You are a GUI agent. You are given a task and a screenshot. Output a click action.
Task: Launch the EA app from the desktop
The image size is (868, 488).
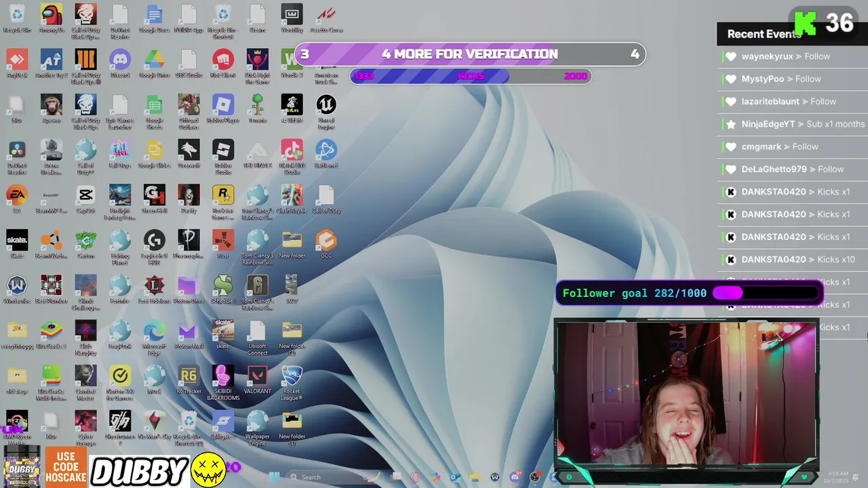[17, 199]
